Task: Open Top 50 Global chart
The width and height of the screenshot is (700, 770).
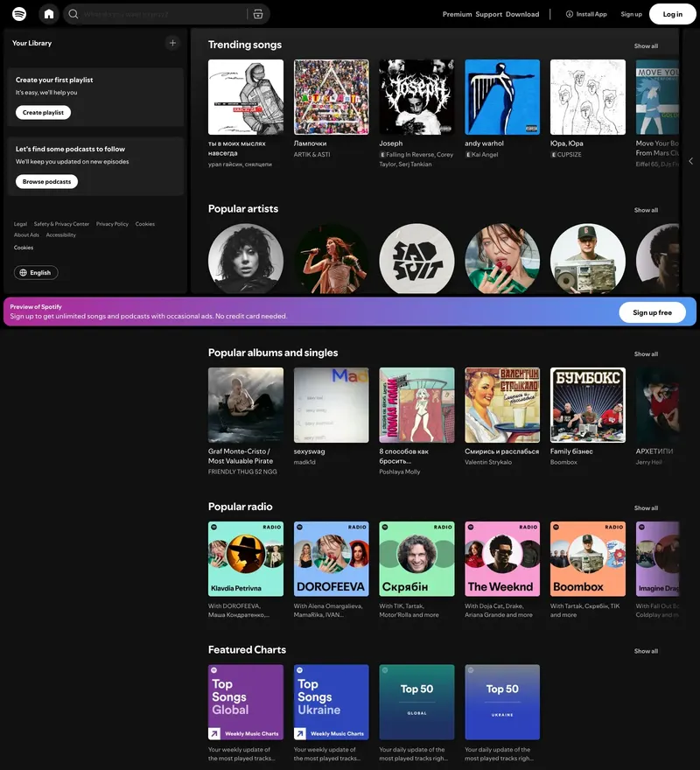Action: click(416, 702)
